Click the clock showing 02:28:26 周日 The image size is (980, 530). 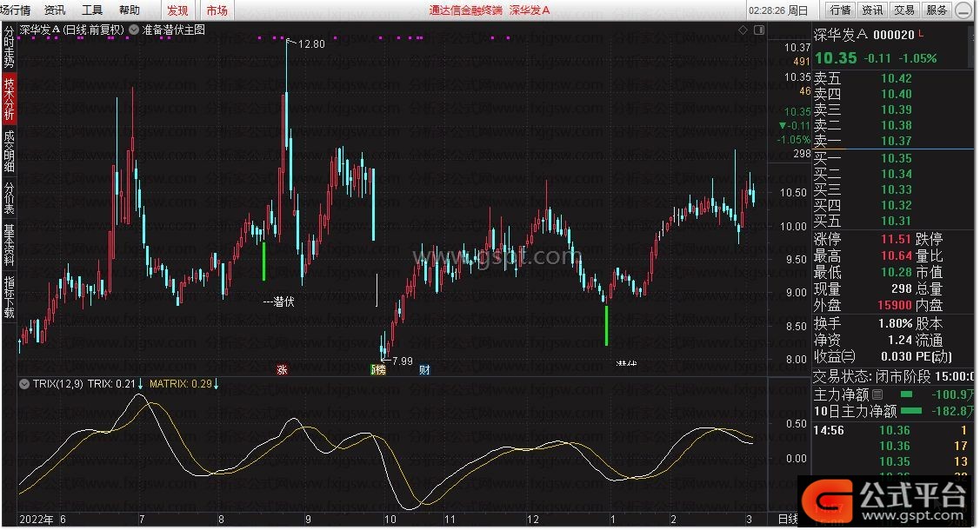(x=778, y=10)
